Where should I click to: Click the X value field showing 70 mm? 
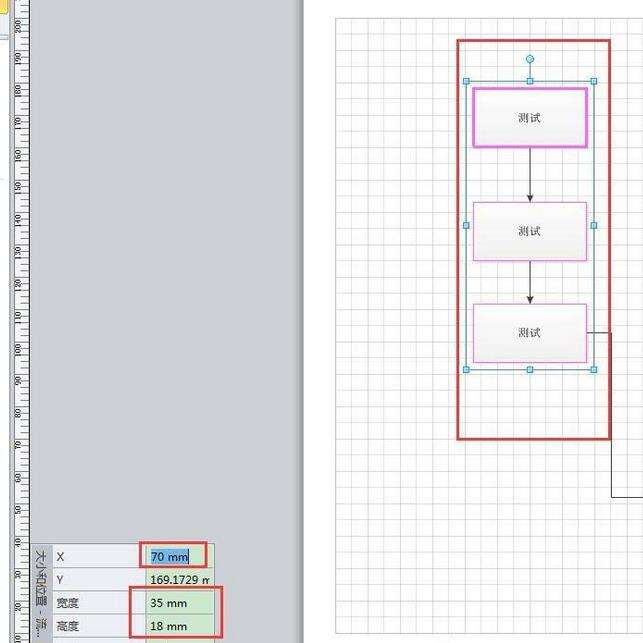pos(180,556)
